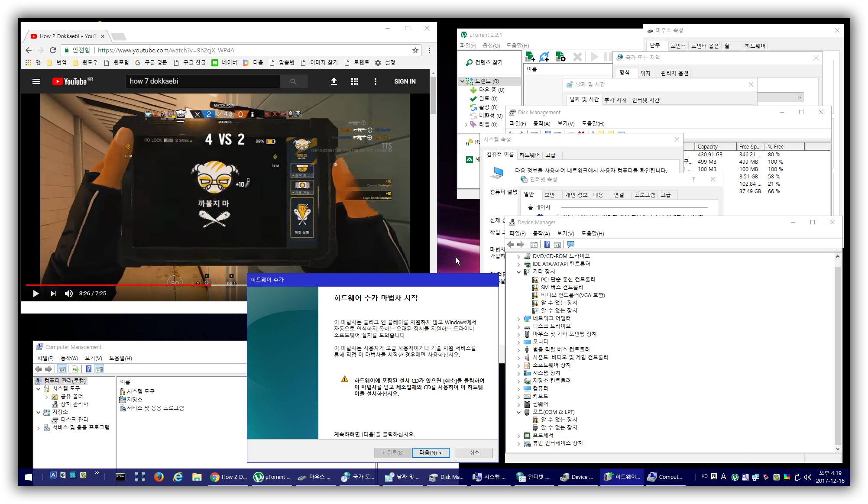This screenshot has height=504, width=868.
Task: Expand 서비스 및 응용 프로그램 tree node
Action: [39, 428]
